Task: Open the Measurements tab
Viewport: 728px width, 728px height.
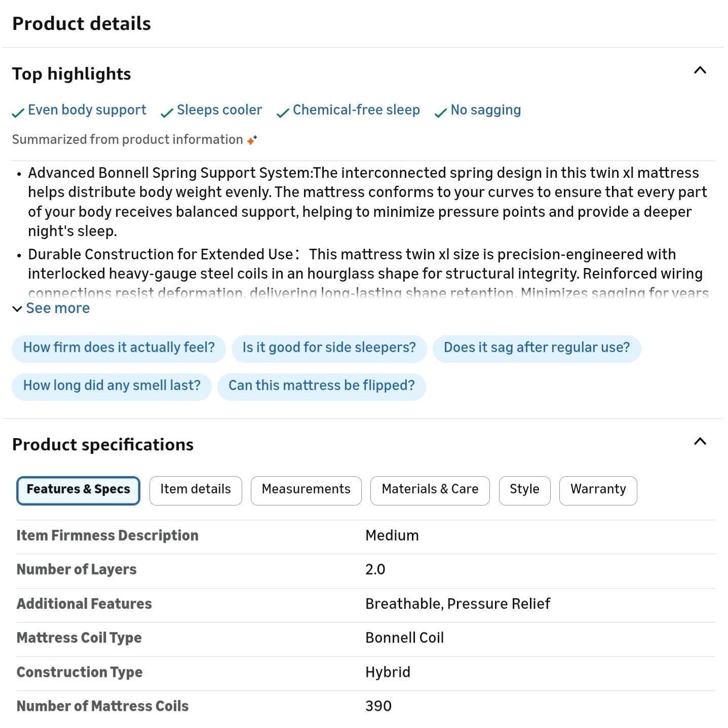Action: coord(306,489)
